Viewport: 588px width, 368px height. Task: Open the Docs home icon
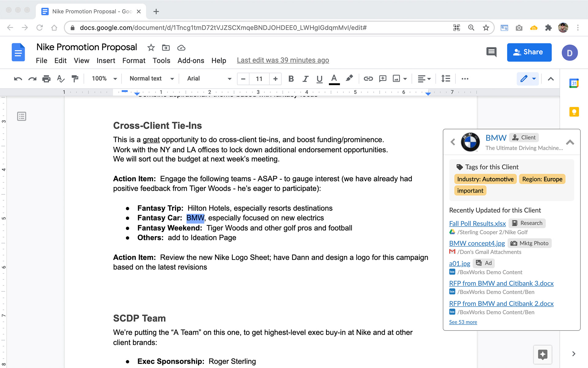(x=18, y=52)
